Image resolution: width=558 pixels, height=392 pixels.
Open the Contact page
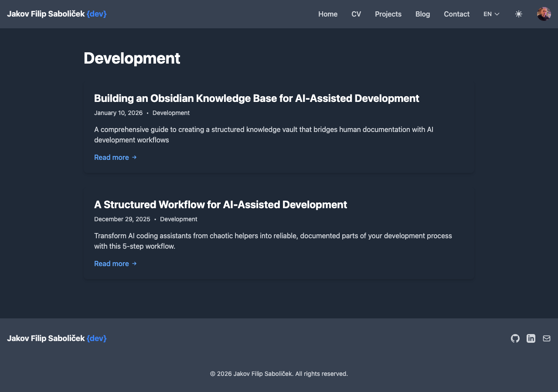click(x=456, y=14)
